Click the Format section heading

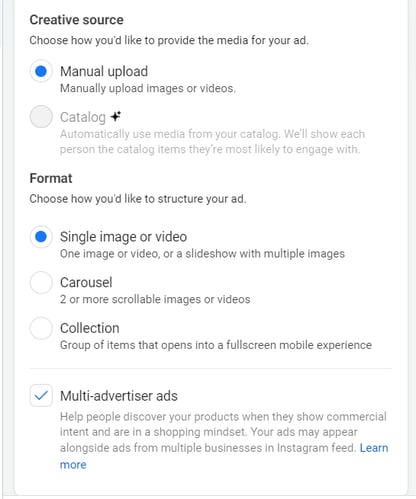click(51, 178)
